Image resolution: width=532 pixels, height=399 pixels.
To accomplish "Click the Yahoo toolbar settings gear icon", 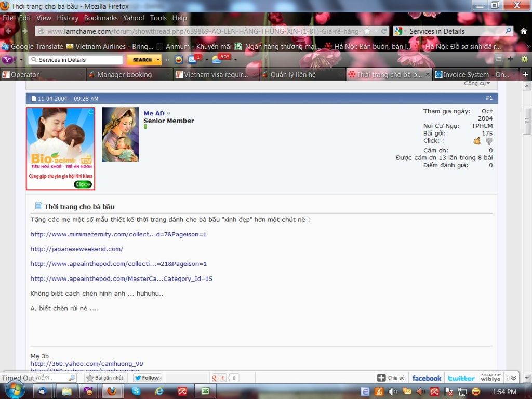I will click(524, 59).
